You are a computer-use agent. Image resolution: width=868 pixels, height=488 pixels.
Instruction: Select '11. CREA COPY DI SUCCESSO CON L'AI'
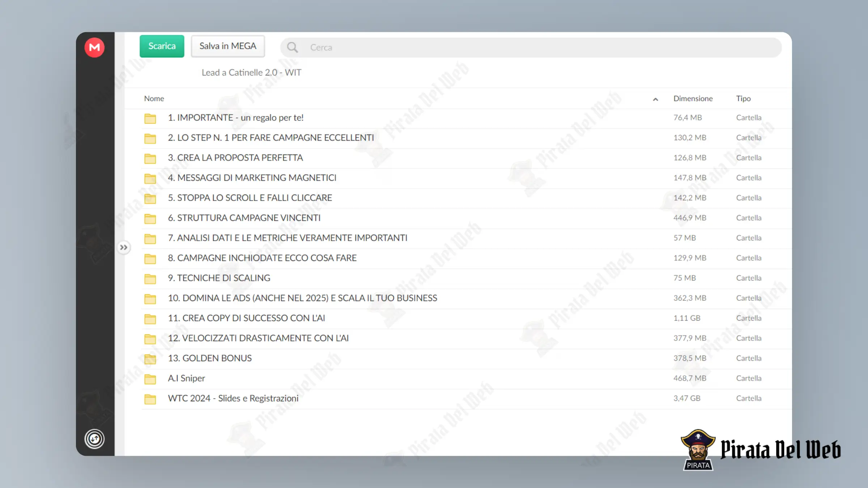(x=246, y=318)
